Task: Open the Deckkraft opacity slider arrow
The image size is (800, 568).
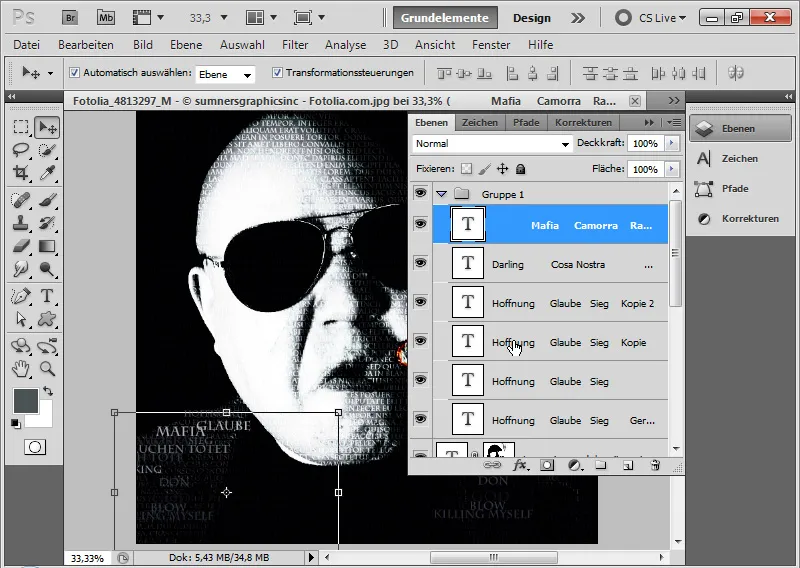Action: tap(672, 143)
